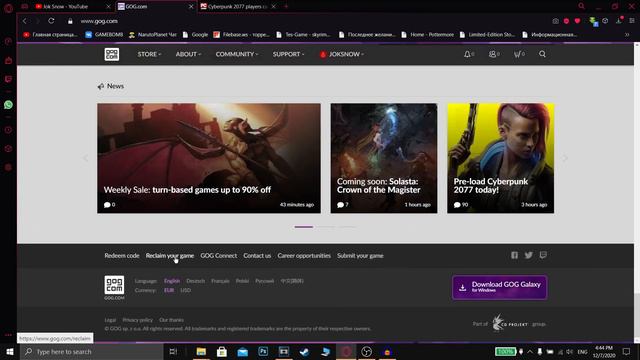Open Home - Pottermore bookmark
This screenshot has width=640, height=360.
tap(427, 35)
